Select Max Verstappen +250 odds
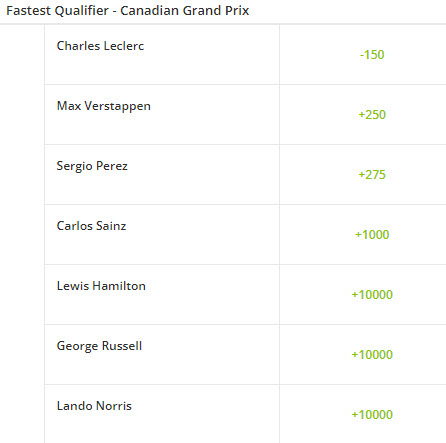Screen dimensions: 446x443 click(372, 115)
